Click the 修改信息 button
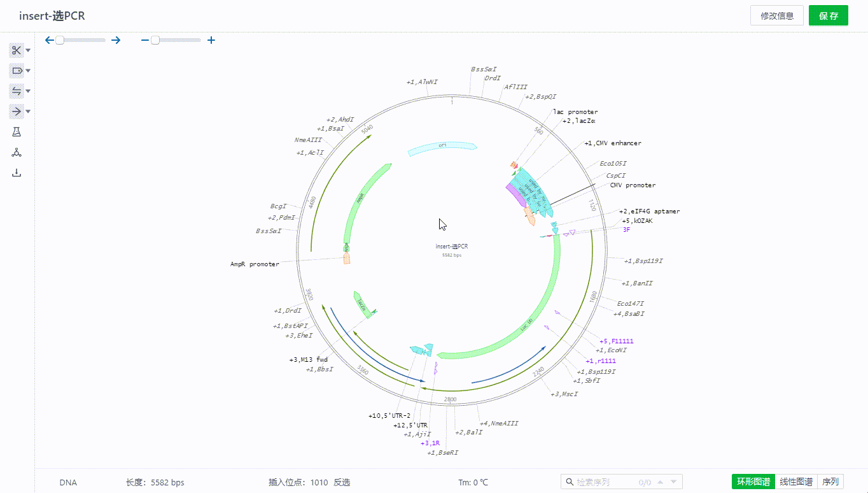The width and height of the screenshot is (868, 493). coord(777,16)
